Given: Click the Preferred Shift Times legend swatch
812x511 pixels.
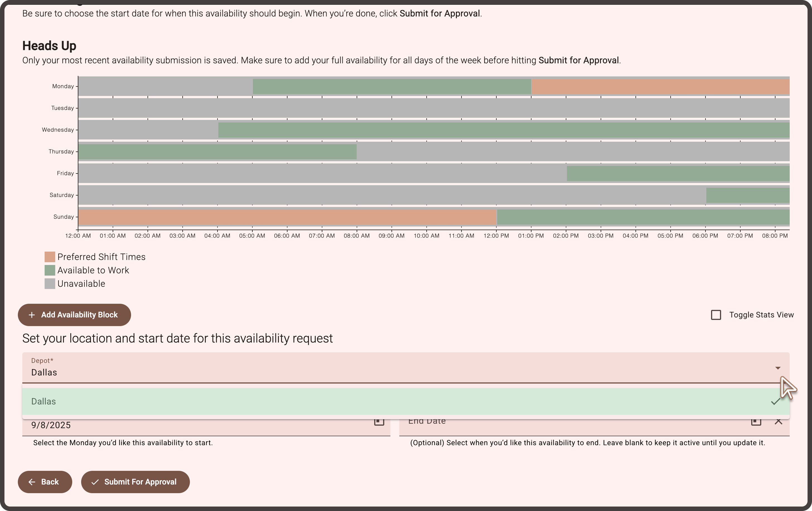Looking at the screenshot, I should coord(50,257).
